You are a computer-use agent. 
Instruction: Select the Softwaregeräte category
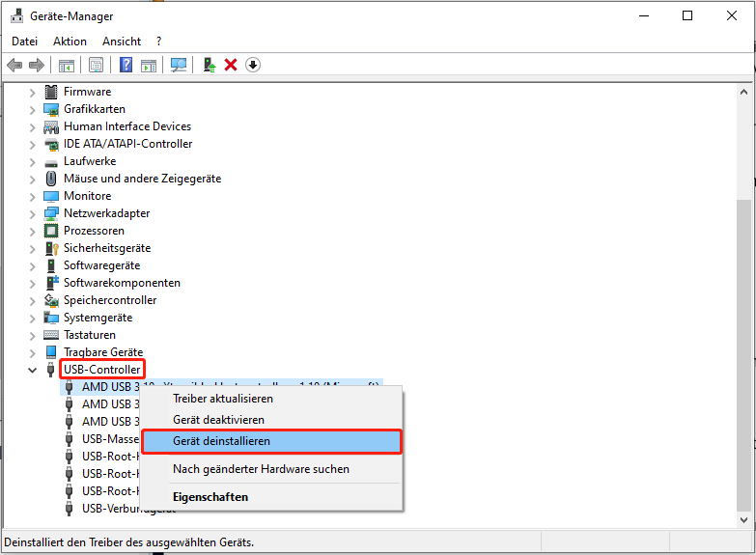101,265
